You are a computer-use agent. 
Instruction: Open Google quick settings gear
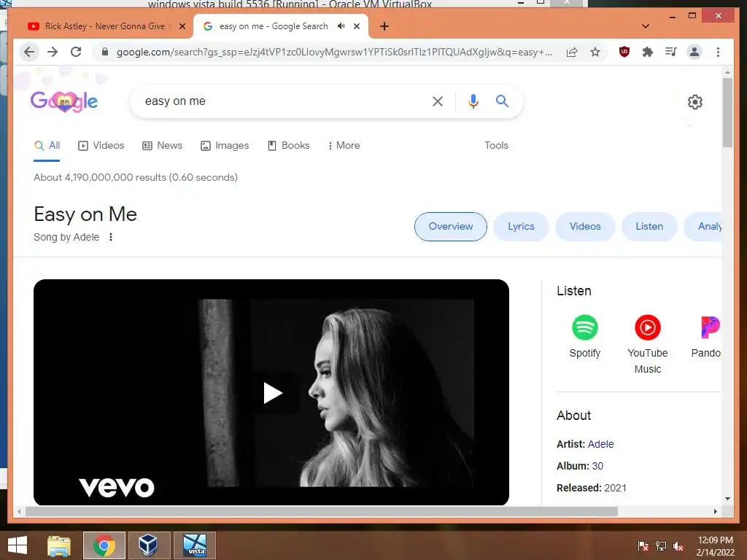pyautogui.click(x=695, y=102)
